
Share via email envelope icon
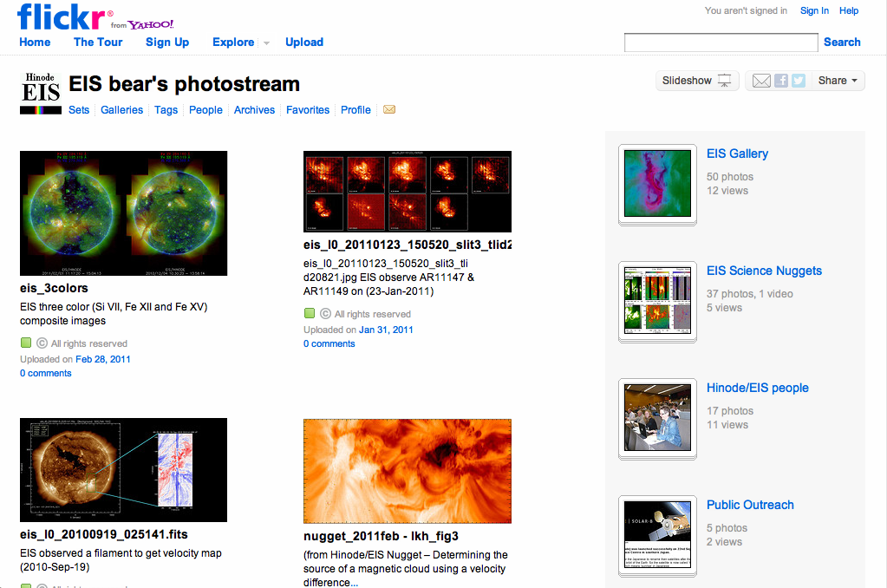[760, 81]
